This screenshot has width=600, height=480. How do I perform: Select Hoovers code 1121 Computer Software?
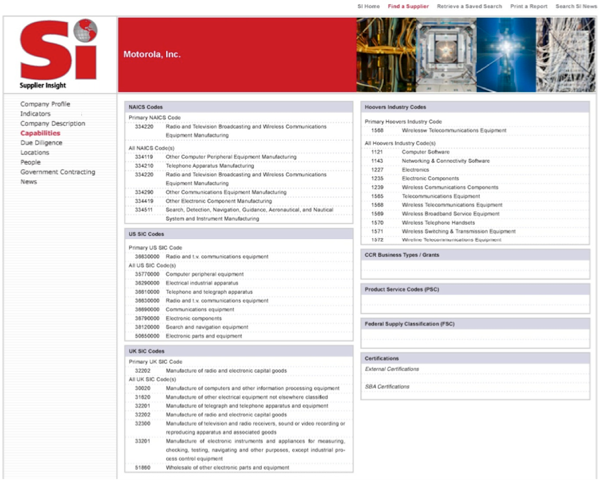tap(475, 152)
